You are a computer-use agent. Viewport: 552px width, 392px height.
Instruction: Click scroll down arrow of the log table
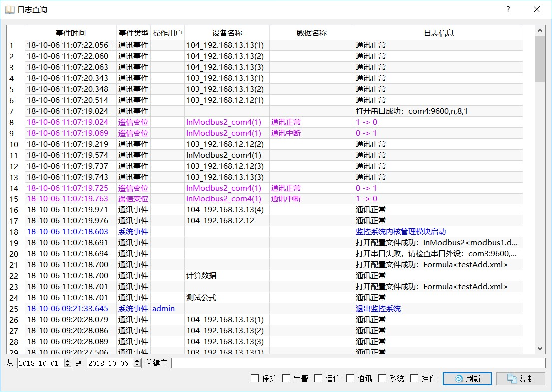(540, 348)
